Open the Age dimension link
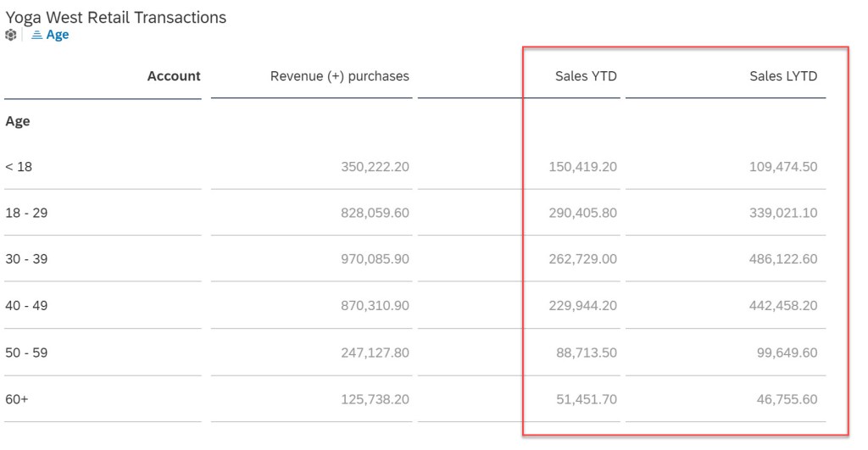Image resolution: width=868 pixels, height=450 pixels. (58, 36)
